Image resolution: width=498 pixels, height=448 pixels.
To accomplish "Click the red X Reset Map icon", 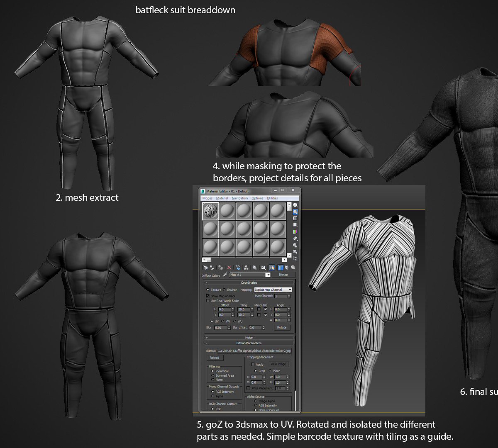I will pyautogui.click(x=229, y=268).
